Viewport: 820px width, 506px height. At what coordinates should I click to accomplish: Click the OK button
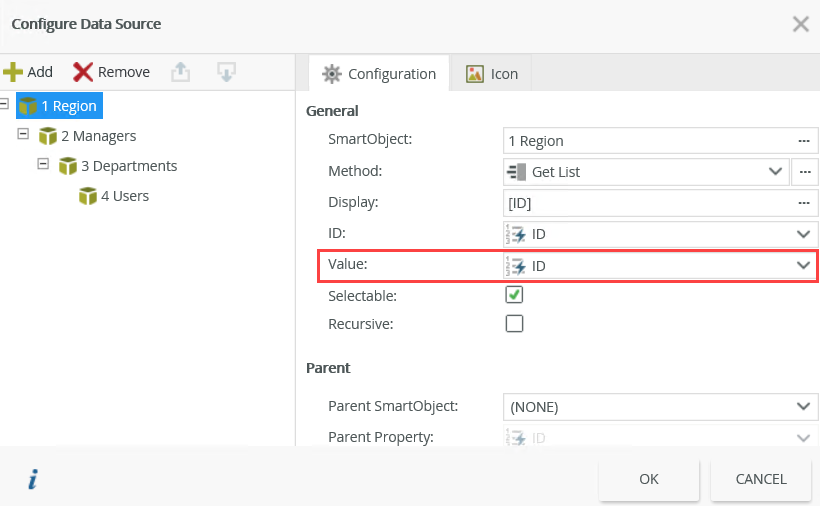click(x=649, y=479)
